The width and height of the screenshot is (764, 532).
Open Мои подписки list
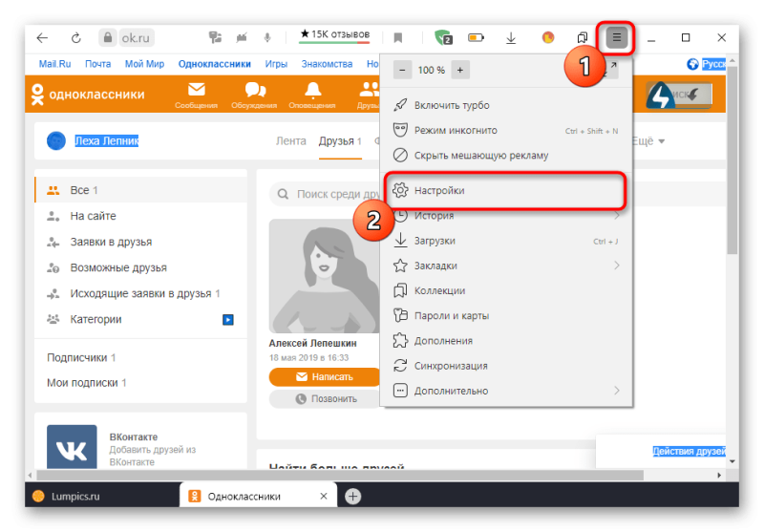pos(87,383)
